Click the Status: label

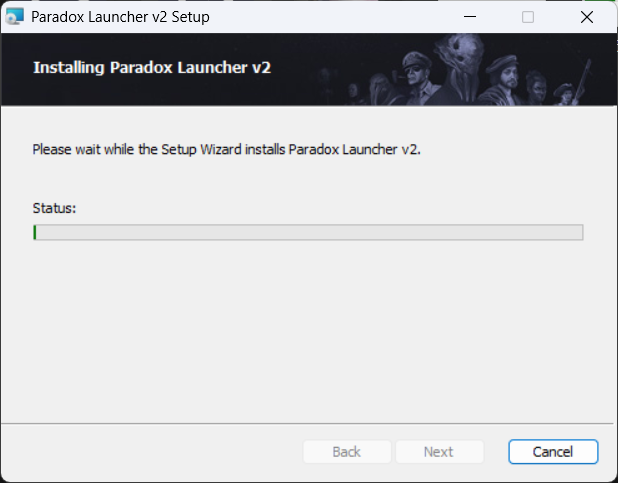(54, 208)
